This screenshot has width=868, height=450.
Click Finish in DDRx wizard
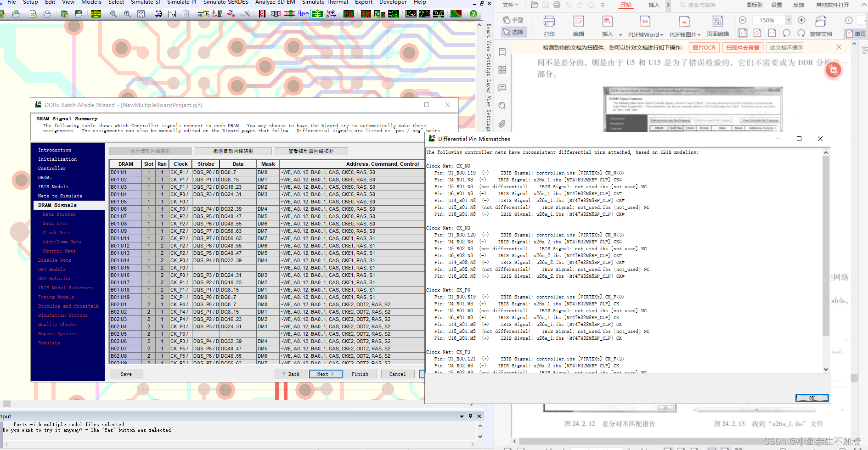coord(360,374)
